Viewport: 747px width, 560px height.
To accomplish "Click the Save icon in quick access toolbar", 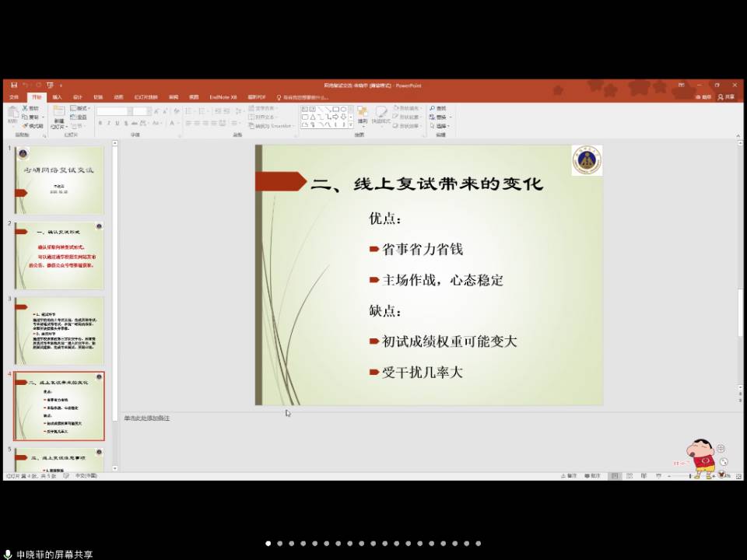I will [x=14, y=85].
